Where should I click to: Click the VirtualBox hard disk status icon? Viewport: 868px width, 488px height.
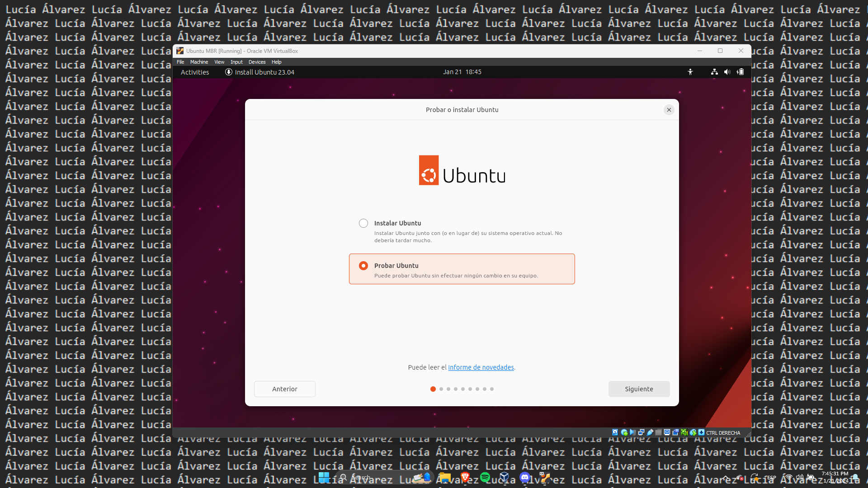coord(615,432)
